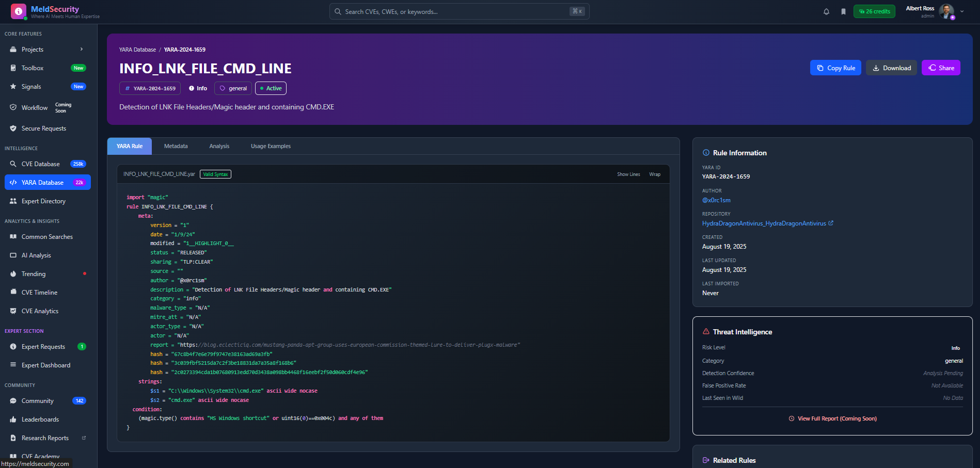This screenshot has height=468, width=980.
Task: Switch to the Metadata tab
Action: [x=176, y=146]
